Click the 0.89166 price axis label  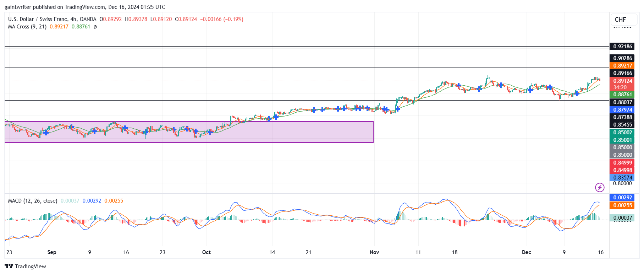point(622,73)
